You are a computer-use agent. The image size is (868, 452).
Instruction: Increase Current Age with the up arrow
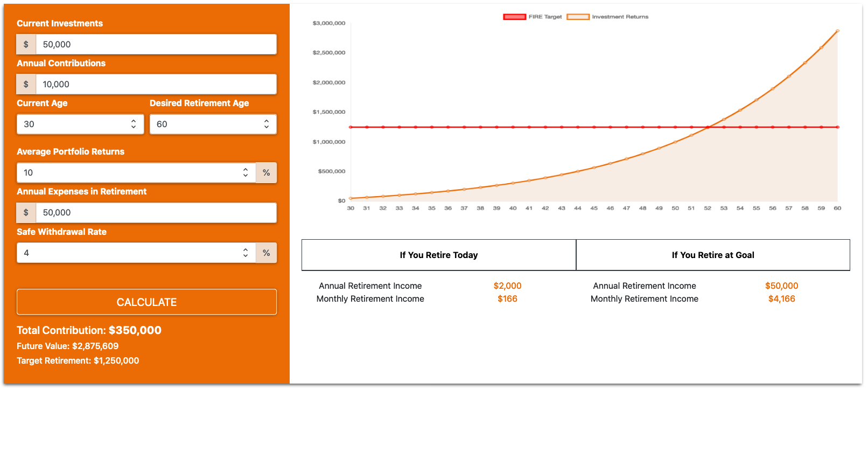tap(134, 121)
